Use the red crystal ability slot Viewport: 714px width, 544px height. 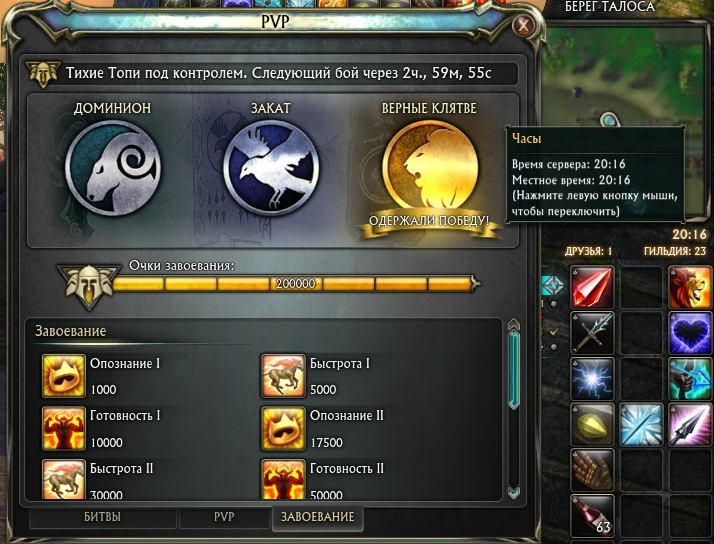[592, 288]
